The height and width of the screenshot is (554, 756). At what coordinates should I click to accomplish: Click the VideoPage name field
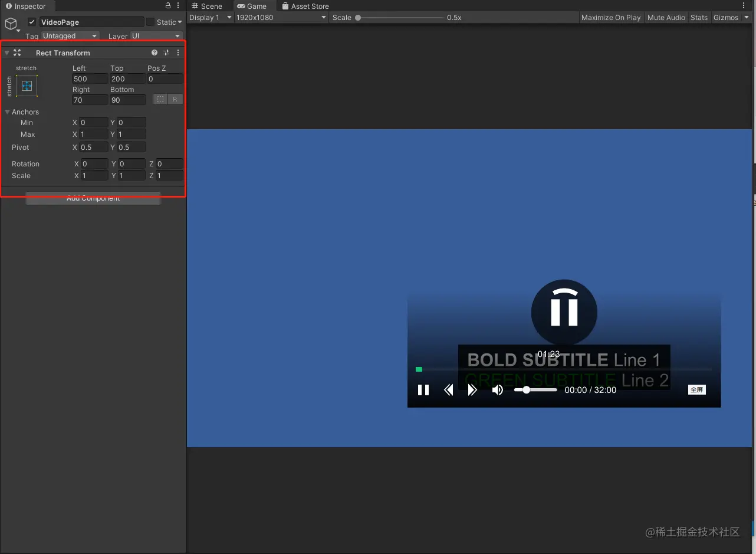tap(92, 22)
